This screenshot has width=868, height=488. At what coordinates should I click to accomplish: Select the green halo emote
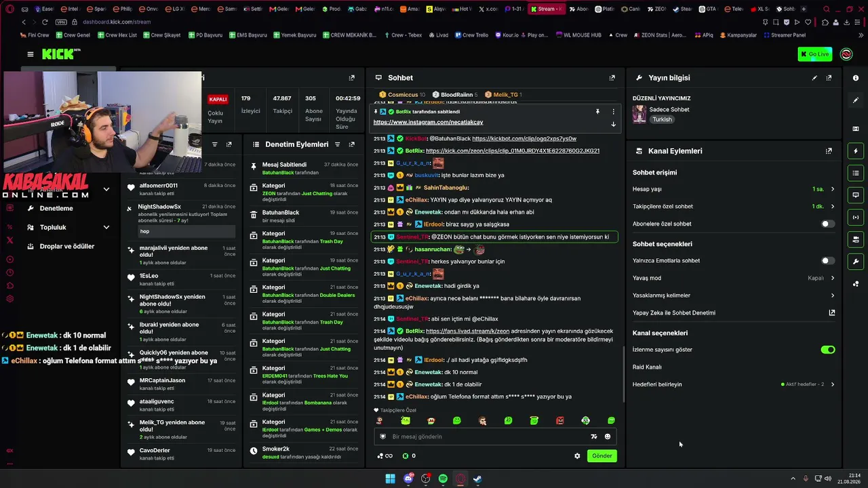pos(534,421)
